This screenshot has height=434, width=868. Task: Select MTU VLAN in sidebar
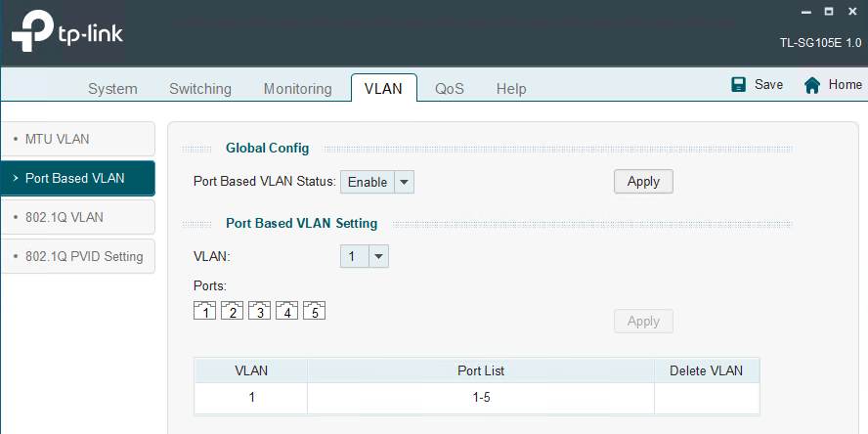77,139
